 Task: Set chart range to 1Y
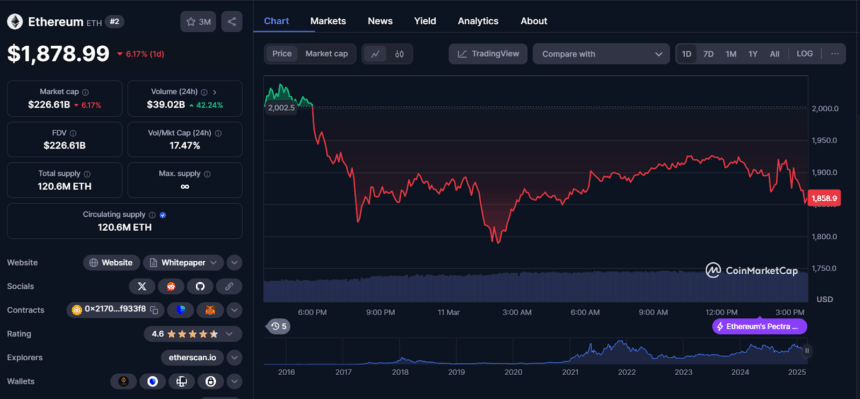coord(753,54)
